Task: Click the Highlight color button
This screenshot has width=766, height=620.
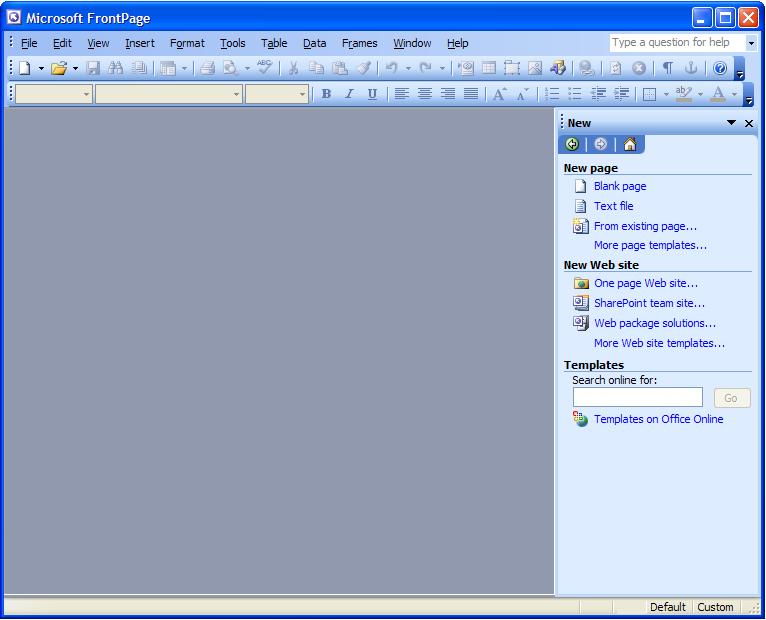Action: [683, 94]
